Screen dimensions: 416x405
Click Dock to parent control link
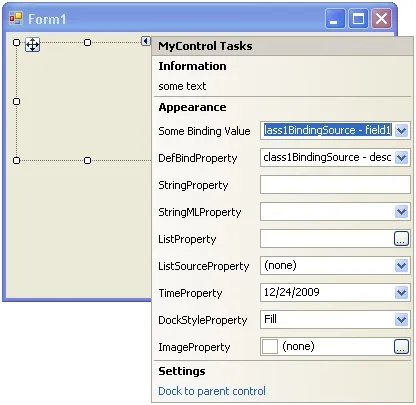click(x=212, y=391)
